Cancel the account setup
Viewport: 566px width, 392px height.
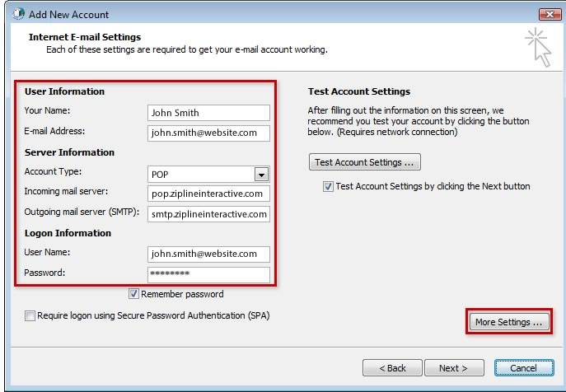coord(524,368)
